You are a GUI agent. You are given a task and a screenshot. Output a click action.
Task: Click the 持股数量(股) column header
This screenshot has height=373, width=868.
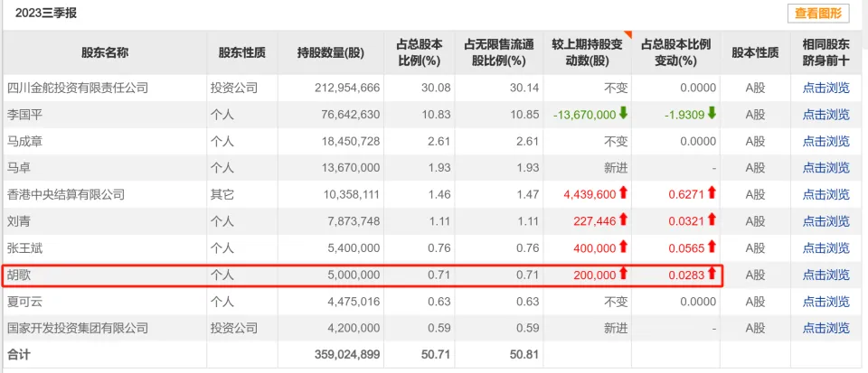330,52
